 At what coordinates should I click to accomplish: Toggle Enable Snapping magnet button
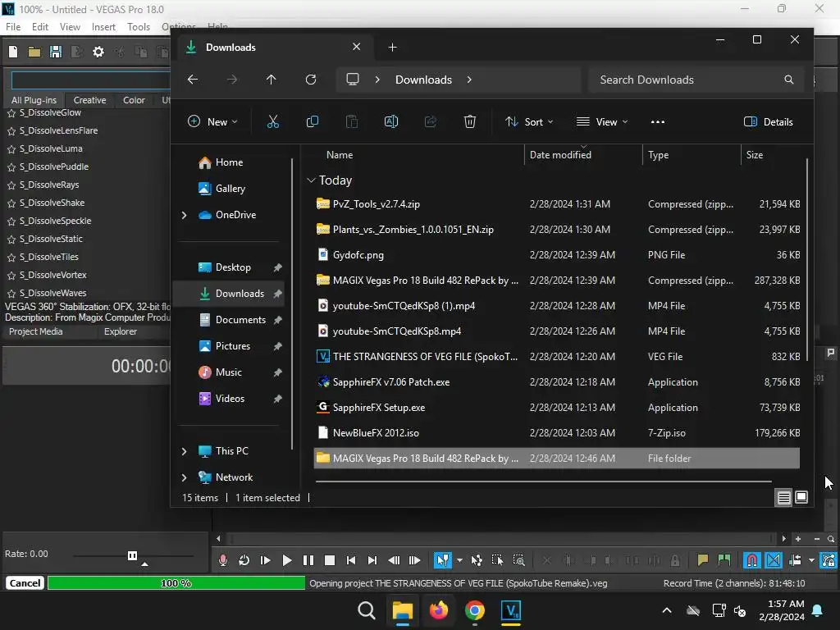[752, 560]
